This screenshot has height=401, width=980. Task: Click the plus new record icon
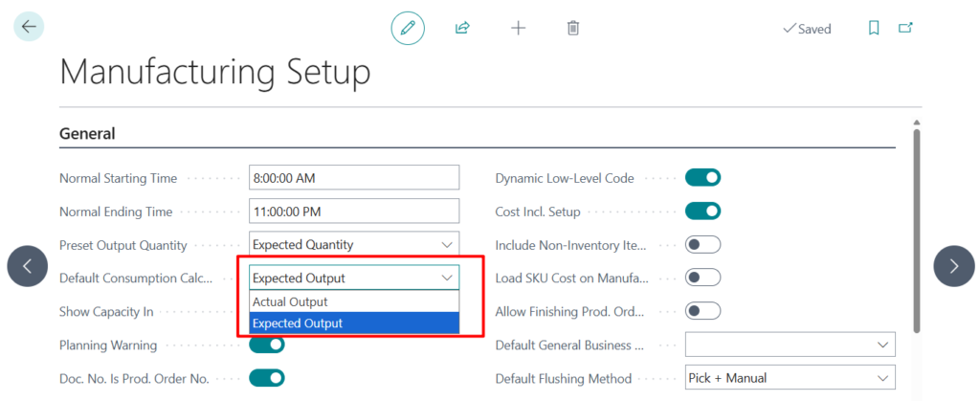[x=518, y=28]
